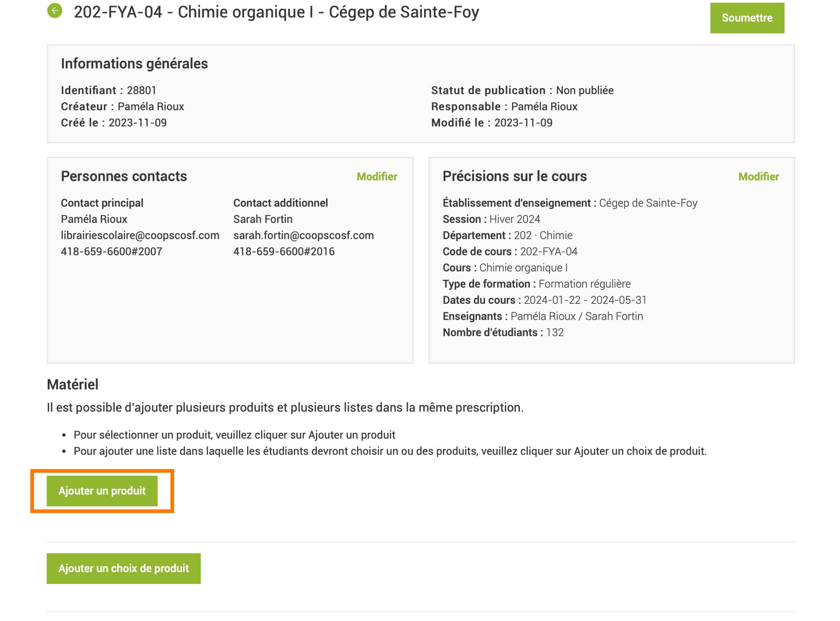Click the librairiescolaire@coopscosf.com email address

click(140, 235)
